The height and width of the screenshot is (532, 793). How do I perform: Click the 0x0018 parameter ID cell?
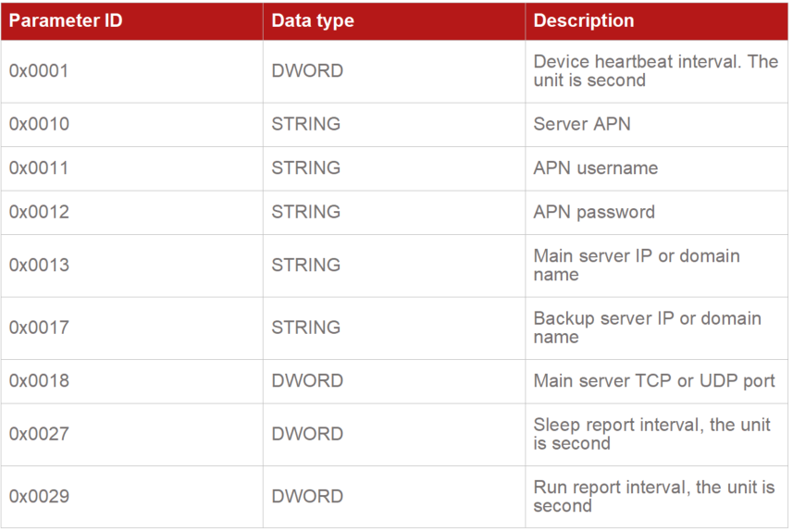(x=39, y=381)
